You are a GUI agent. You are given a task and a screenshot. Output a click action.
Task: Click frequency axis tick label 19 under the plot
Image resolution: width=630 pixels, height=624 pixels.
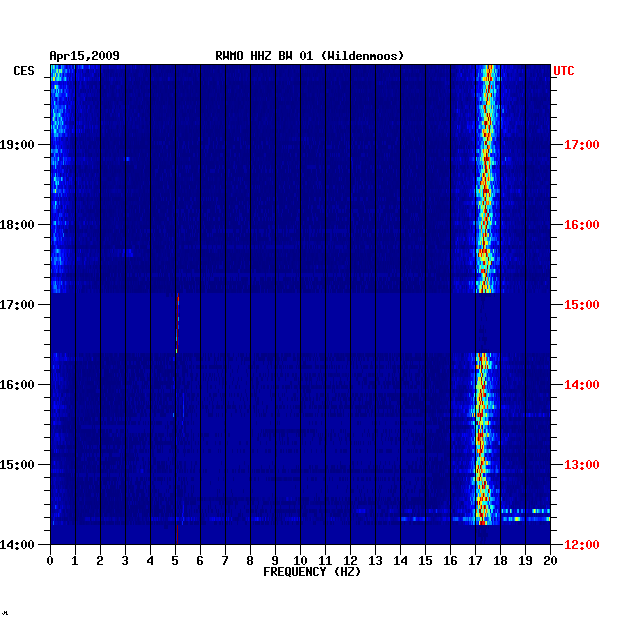tap(525, 561)
